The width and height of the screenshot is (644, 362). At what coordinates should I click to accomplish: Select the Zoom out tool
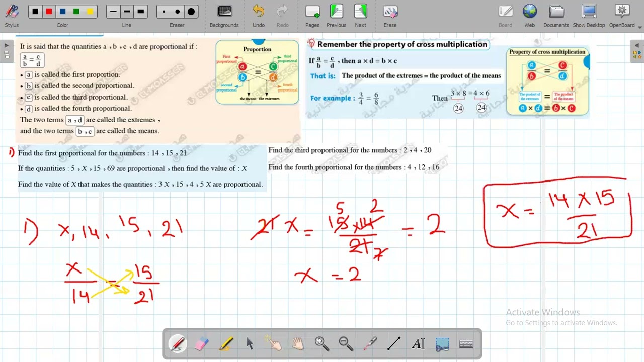click(x=346, y=344)
